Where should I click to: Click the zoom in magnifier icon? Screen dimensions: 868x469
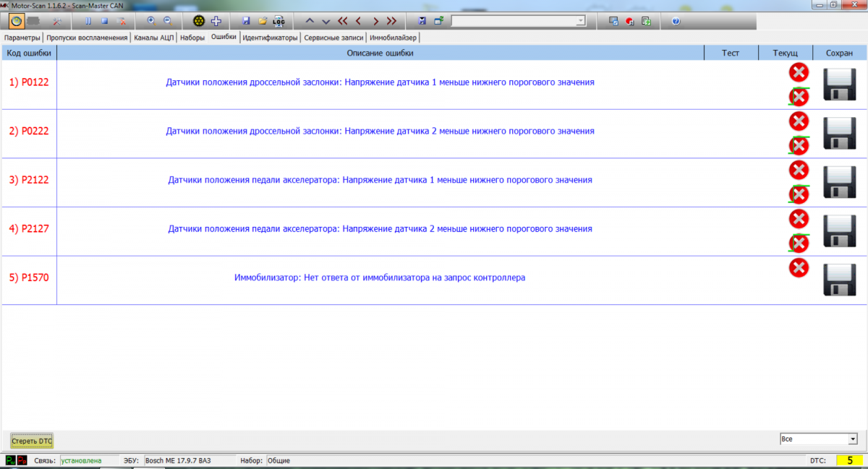pos(151,21)
